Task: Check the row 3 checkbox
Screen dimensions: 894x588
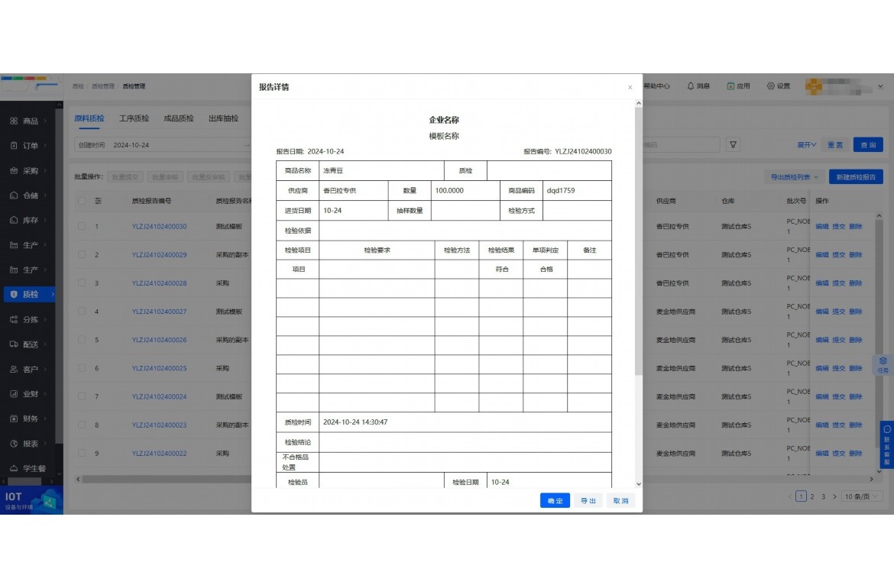Action: [x=82, y=283]
